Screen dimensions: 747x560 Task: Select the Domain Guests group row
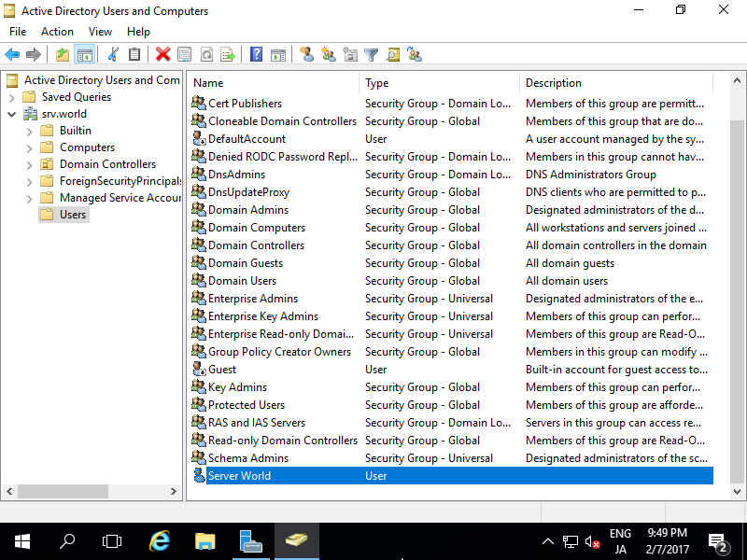point(452,263)
